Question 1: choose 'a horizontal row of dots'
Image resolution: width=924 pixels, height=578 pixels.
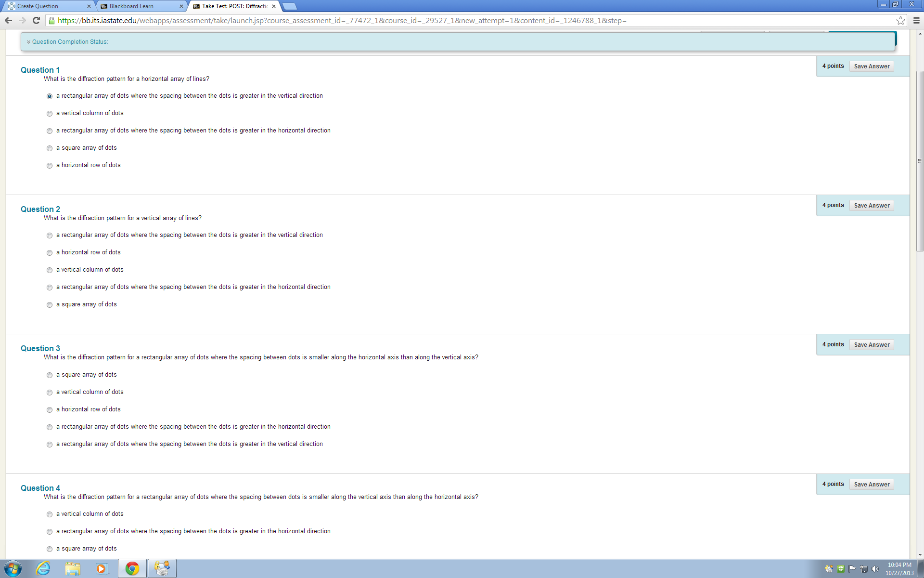[x=50, y=166]
